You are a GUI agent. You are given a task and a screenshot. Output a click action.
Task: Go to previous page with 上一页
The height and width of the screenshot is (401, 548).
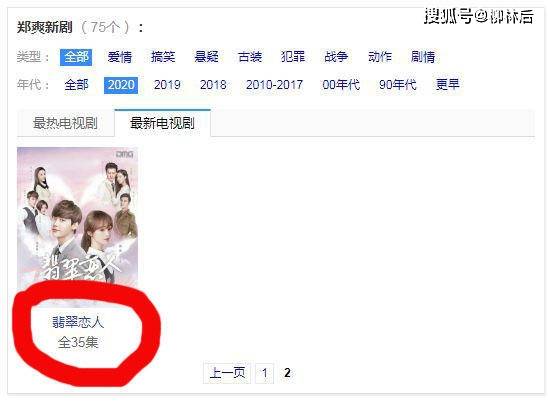point(227,373)
